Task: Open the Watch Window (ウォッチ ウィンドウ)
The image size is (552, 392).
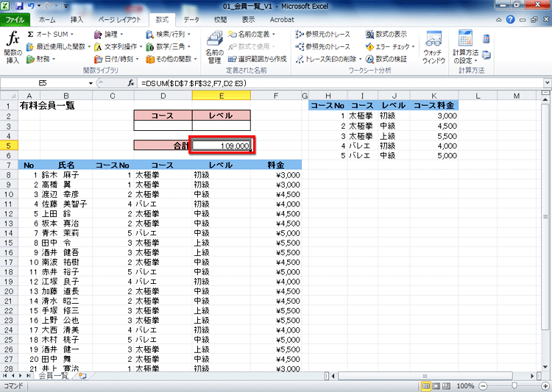Action: coord(434,47)
